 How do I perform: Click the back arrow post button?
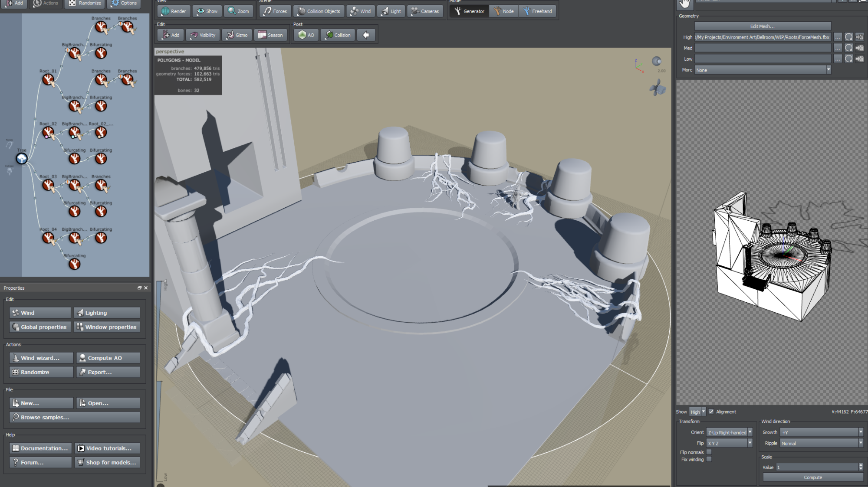tap(366, 35)
